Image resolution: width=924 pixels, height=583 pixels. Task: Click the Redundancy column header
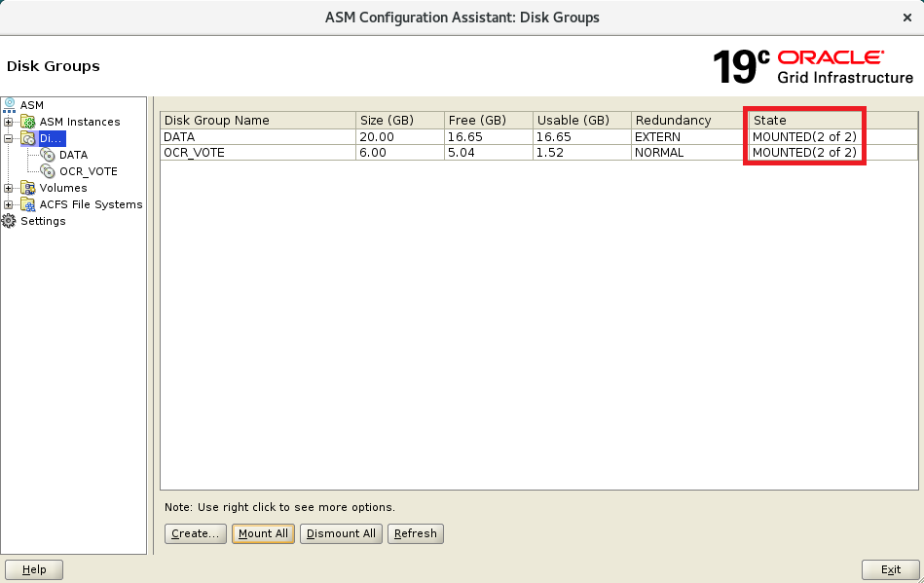(690, 120)
